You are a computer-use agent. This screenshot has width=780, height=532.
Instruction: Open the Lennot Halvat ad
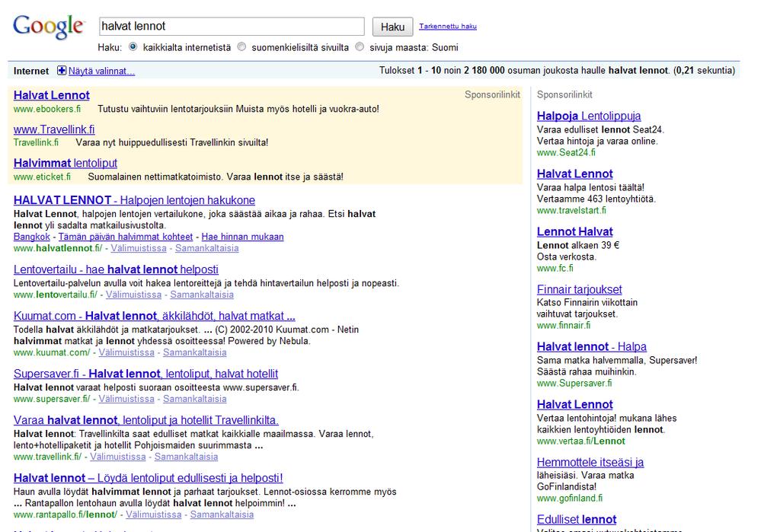click(575, 231)
